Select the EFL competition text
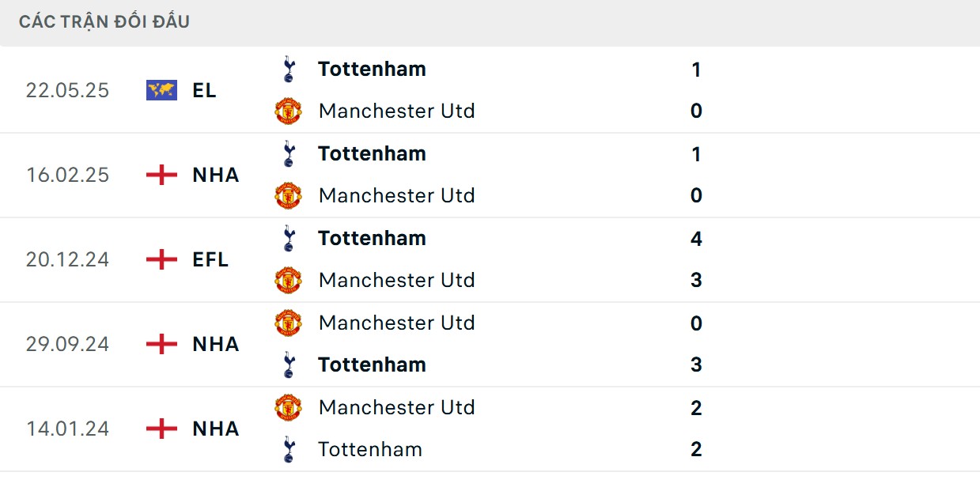The image size is (980, 491). pos(210,259)
